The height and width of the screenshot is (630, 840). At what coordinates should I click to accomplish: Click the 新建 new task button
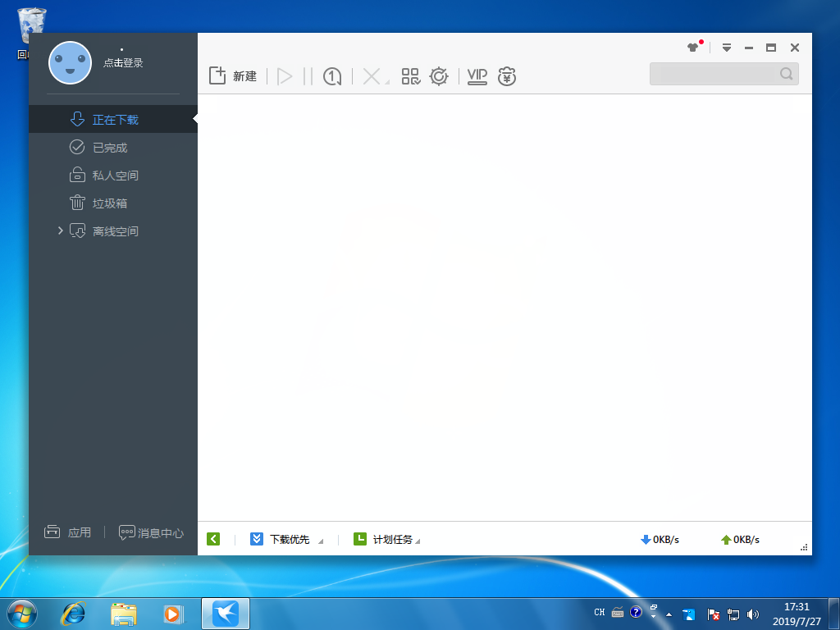[x=233, y=76]
